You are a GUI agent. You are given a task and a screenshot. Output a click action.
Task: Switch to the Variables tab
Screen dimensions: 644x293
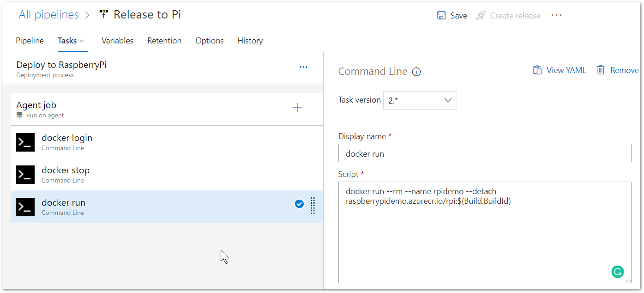pos(117,41)
